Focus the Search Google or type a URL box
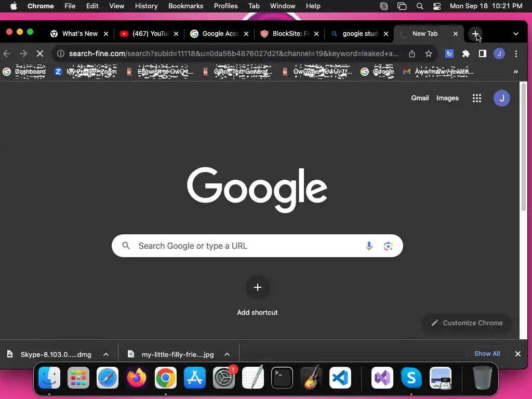The width and height of the screenshot is (532, 399). pyautogui.click(x=257, y=246)
